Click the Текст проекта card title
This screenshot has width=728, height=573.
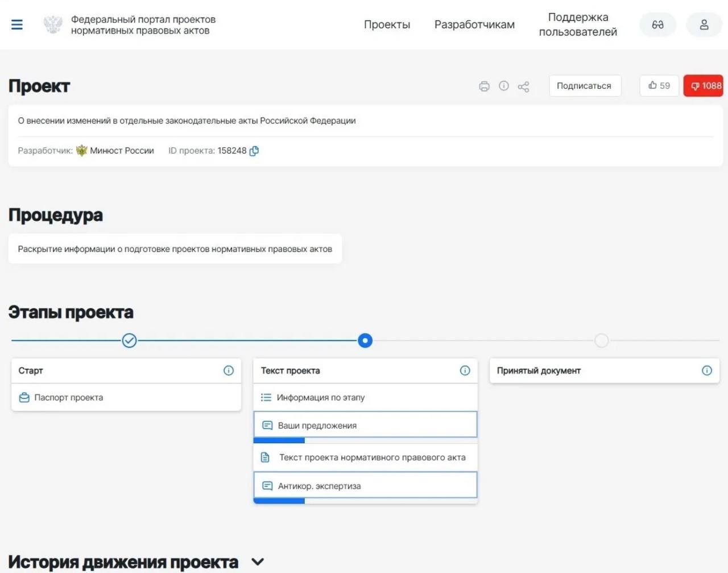pyautogui.click(x=290, y=370)
